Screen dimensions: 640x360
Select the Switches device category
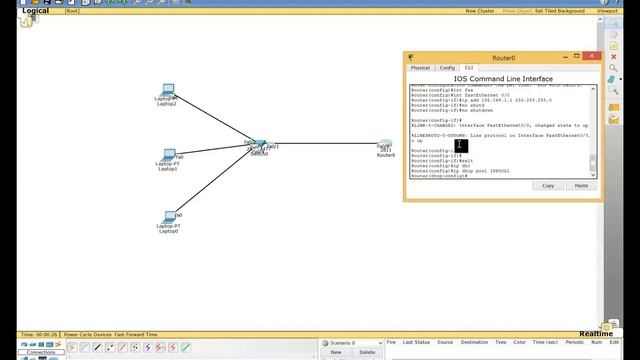[x=33, y=344]
